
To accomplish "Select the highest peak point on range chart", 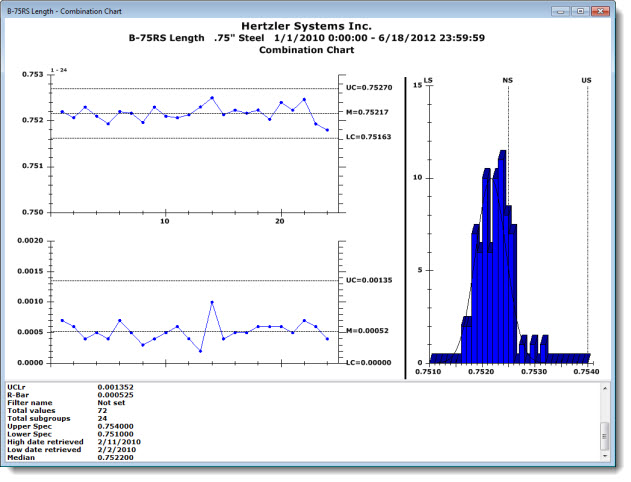I will point(212,301).
